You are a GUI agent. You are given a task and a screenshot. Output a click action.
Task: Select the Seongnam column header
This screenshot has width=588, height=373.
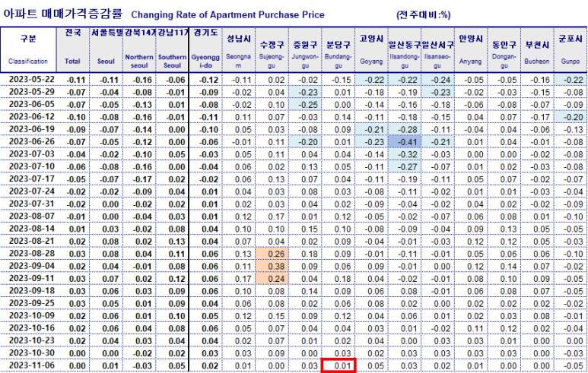(239, 50)
